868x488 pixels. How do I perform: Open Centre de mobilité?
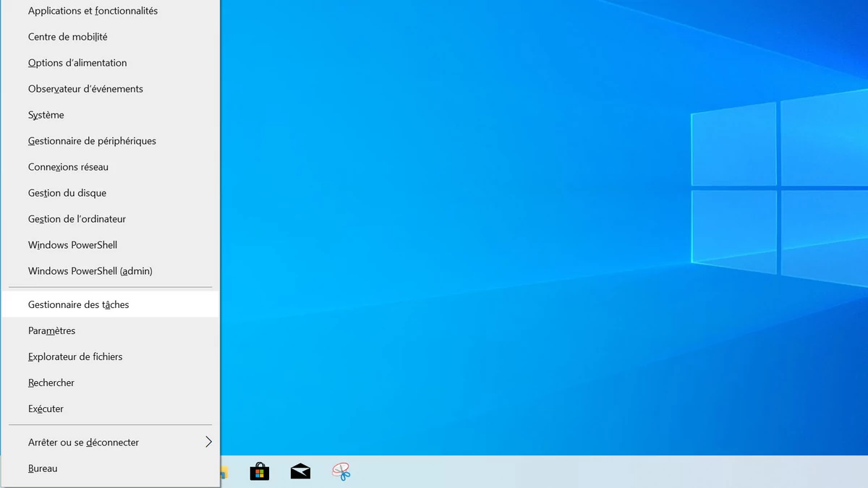click(69, 36)
